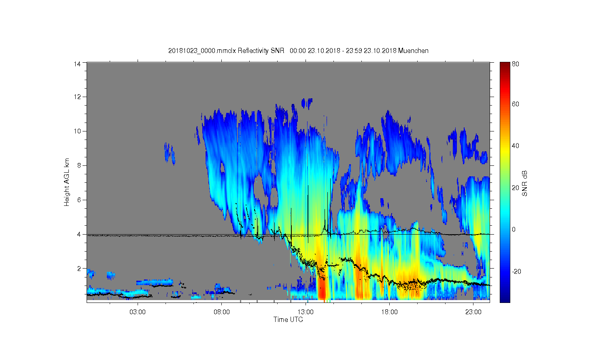Click the height tick label 4
Image resolution: width=607 pixels, height=364 pixels.
coord(79,234)
